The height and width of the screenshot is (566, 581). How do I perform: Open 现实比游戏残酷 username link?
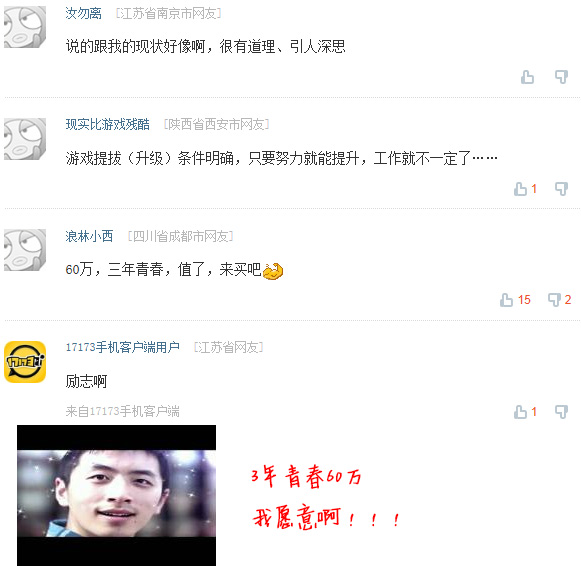coord(107,124)
